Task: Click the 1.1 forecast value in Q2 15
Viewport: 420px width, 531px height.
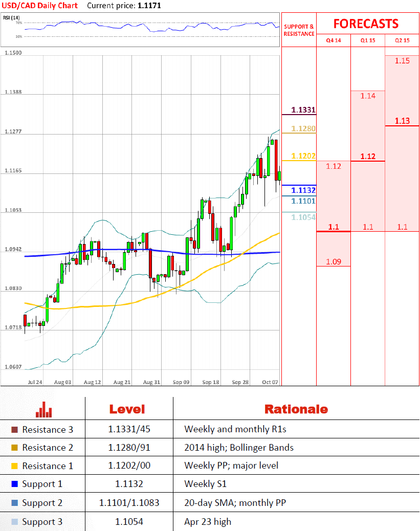Action: tap(402, 227)
